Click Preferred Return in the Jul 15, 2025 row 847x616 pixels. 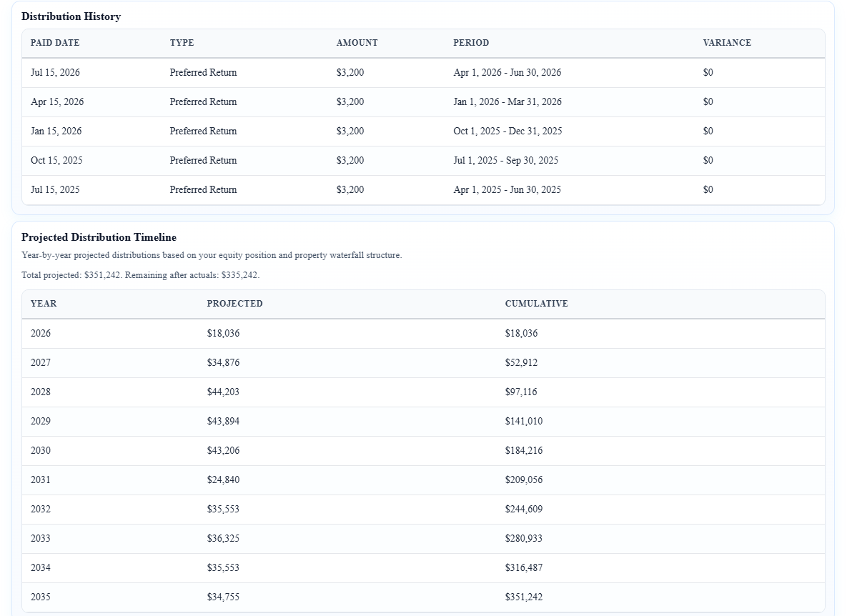point(203,189)
